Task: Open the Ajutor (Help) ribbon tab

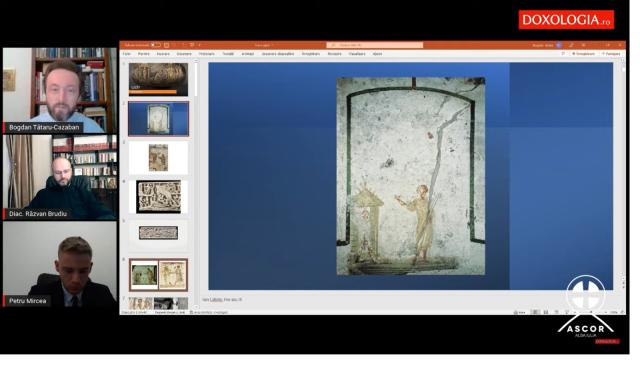Action: (x=378, y=54)
